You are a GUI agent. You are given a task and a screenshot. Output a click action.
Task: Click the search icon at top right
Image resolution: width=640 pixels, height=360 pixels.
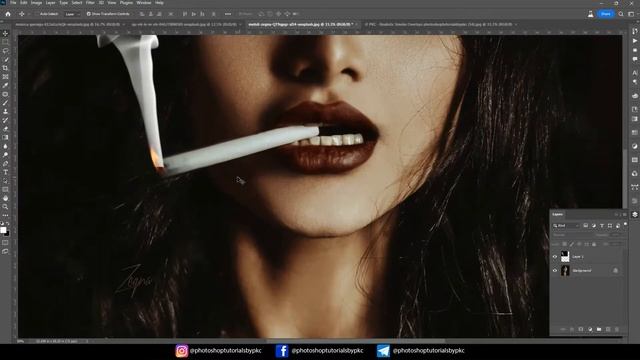(621, 14)
